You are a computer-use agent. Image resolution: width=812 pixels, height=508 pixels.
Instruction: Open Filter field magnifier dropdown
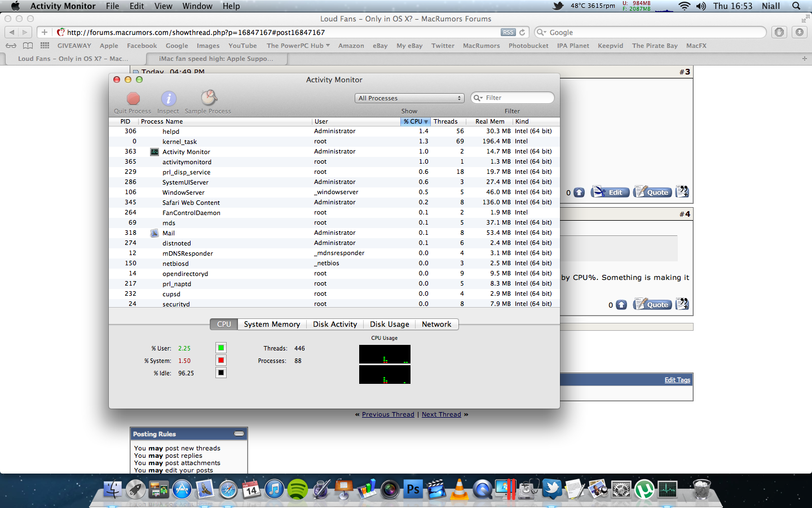478,98
